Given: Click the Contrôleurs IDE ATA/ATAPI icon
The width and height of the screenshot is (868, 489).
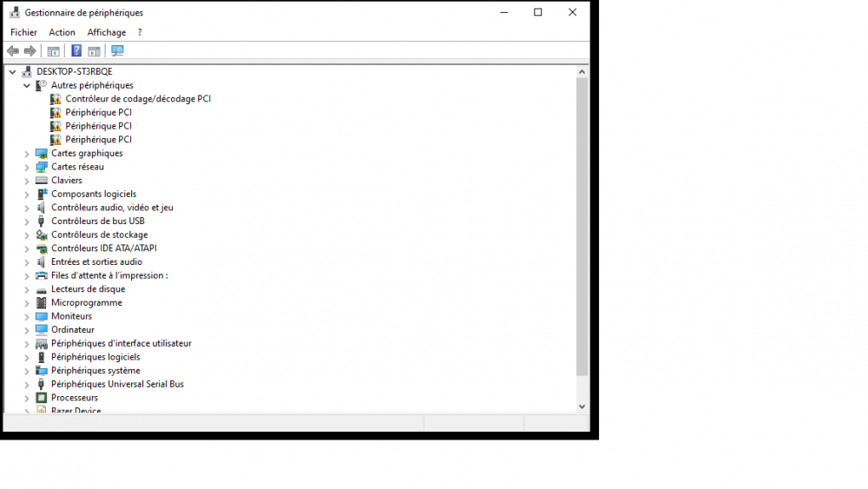Looking at the screenshot, I should [x=41, y=248].
